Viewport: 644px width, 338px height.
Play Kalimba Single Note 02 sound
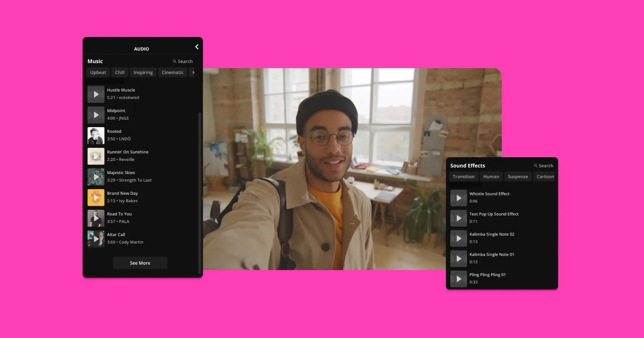coord(459,238)
